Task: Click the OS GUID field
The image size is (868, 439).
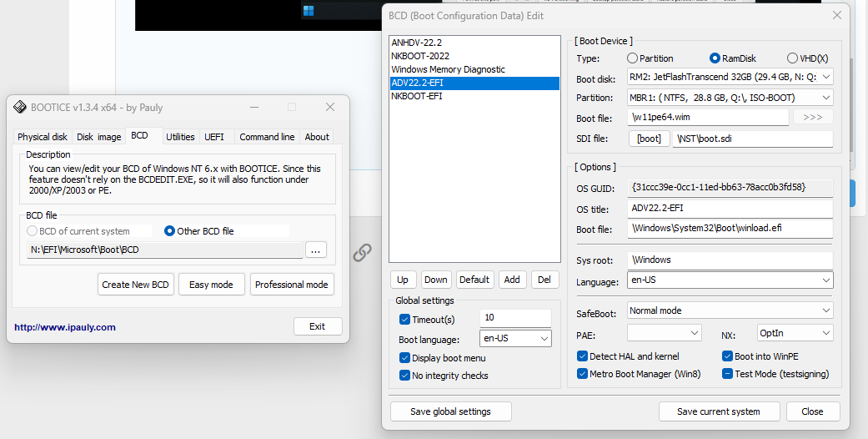Action: (x=730, y=188)
